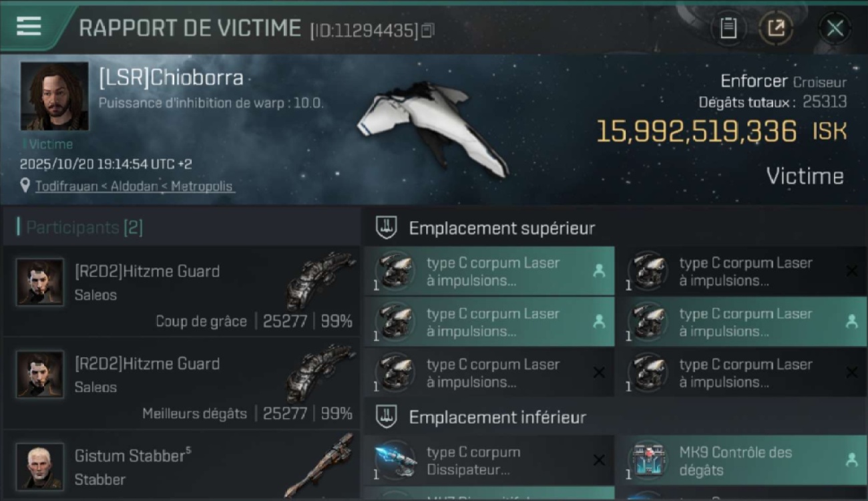Click Chioborra's victim portrait
This screenshot has width=868, height=501.
54,96
